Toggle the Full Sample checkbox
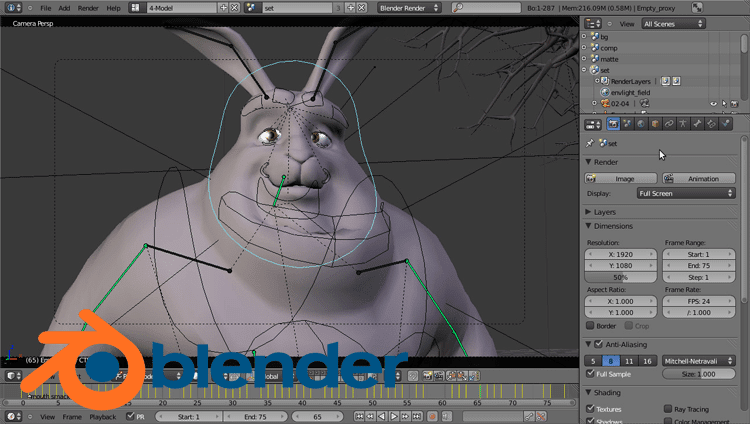The width and height of the screenshot is (750, 424). coord(590,374)
